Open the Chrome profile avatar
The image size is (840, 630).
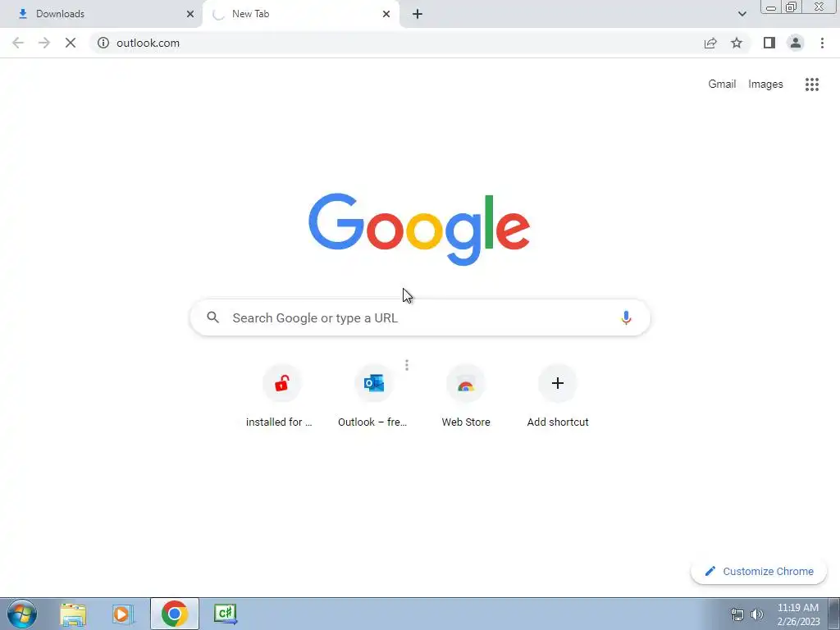[796, 43]
